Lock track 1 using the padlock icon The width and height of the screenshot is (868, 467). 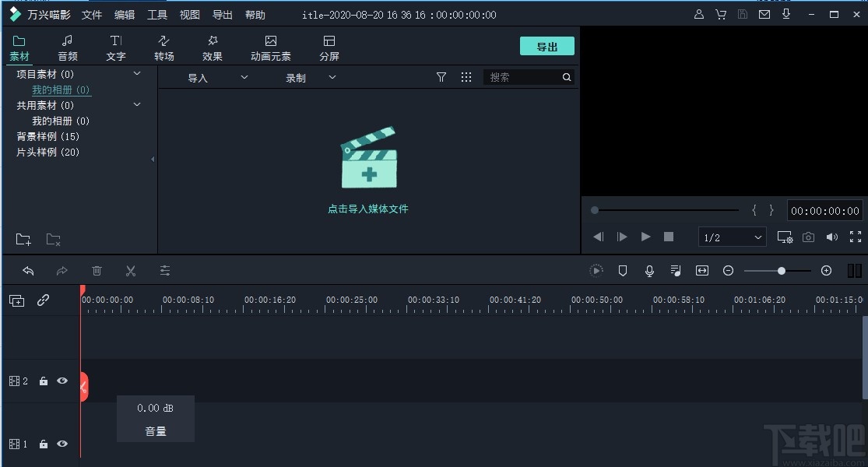(43, 444)
